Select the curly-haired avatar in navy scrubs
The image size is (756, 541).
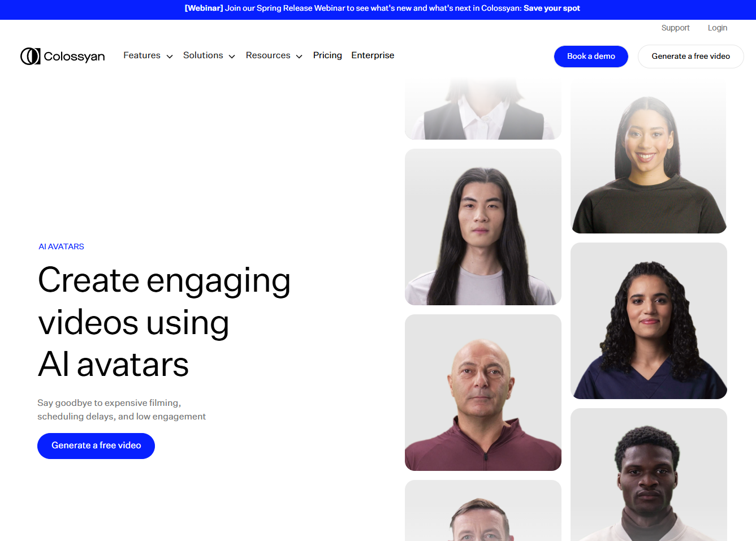(649, 321)
